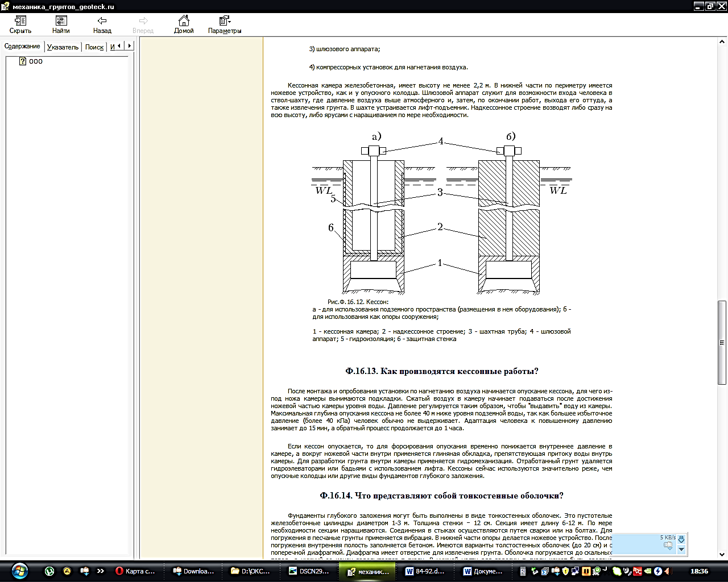Click the figure caption Рис.Ф.16.12. Кессон

tap(358, 302)
